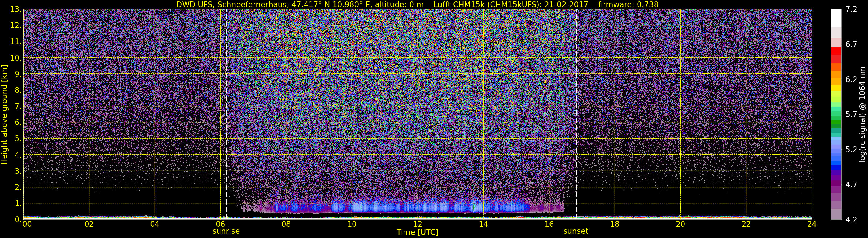Click the colorbar value label '4.7'
Screen dimensions: 868x238
pyautogui.click(x=851, y=185)
